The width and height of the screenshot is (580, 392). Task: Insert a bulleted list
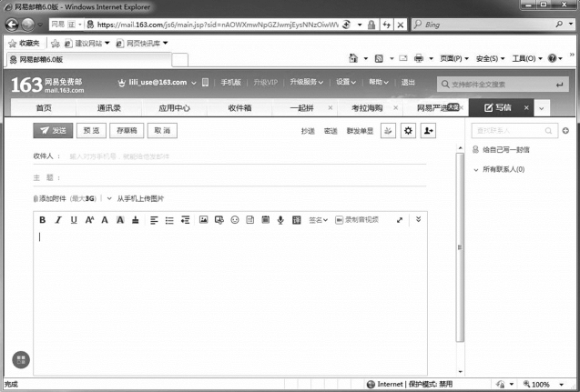click(x=169, y=220)
